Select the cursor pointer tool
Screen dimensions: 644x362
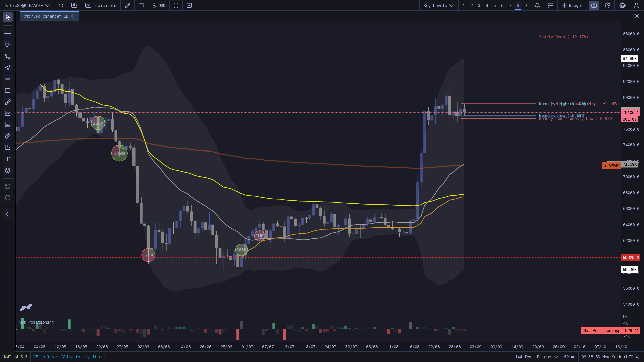click(8, 17)
